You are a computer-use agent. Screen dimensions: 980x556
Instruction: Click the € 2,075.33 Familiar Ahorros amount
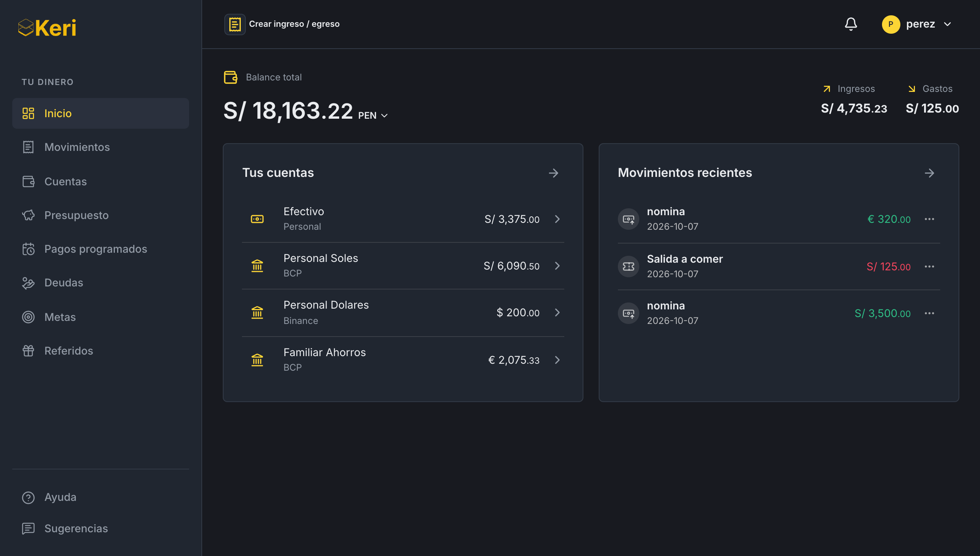click(514, 360)
